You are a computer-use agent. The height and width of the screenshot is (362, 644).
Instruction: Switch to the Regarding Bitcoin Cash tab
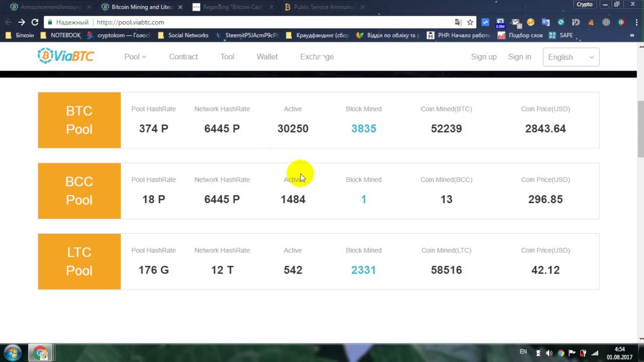tap(233, 7)
